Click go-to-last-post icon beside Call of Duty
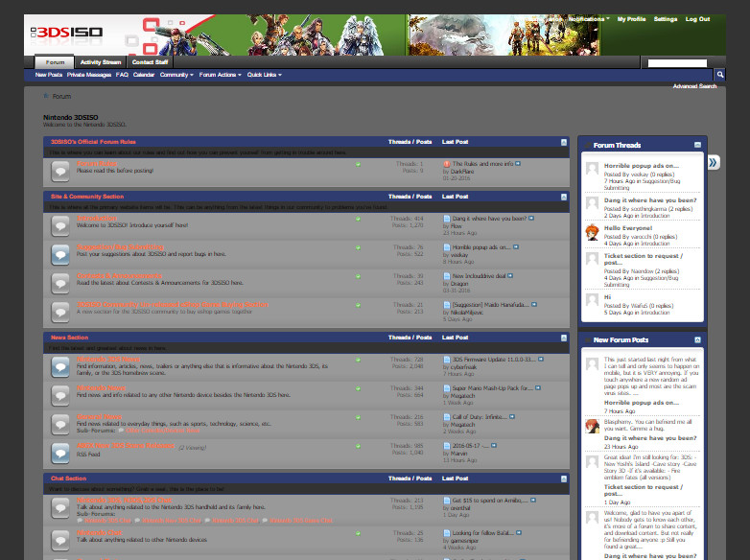The image size is (750, 560). tap(512, 416)
